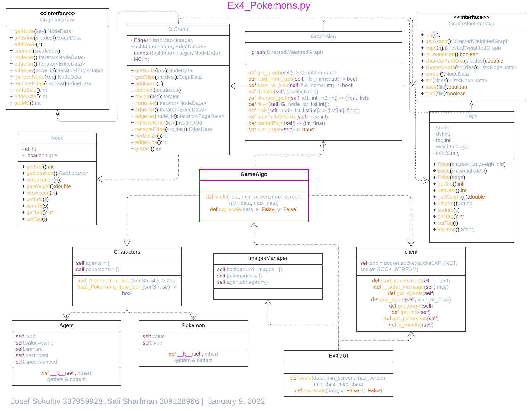Select the Node class title
The image size is (532, 411).
point(57,138)
